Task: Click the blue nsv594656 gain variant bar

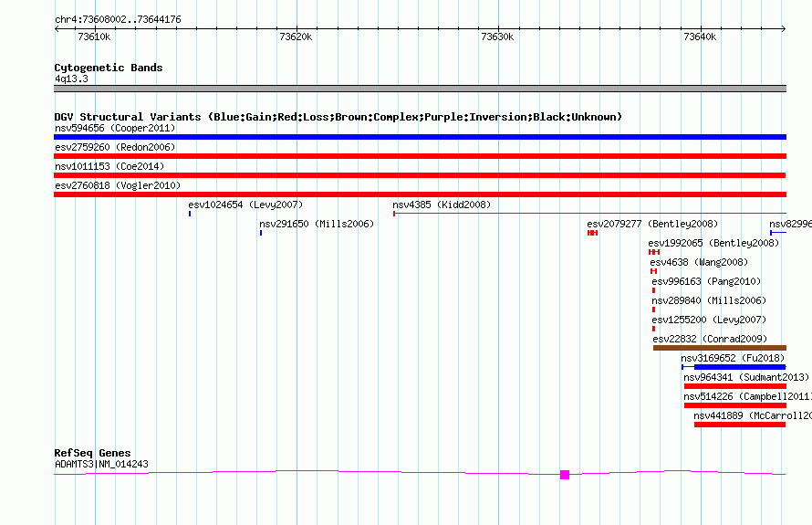Action: 420,137
